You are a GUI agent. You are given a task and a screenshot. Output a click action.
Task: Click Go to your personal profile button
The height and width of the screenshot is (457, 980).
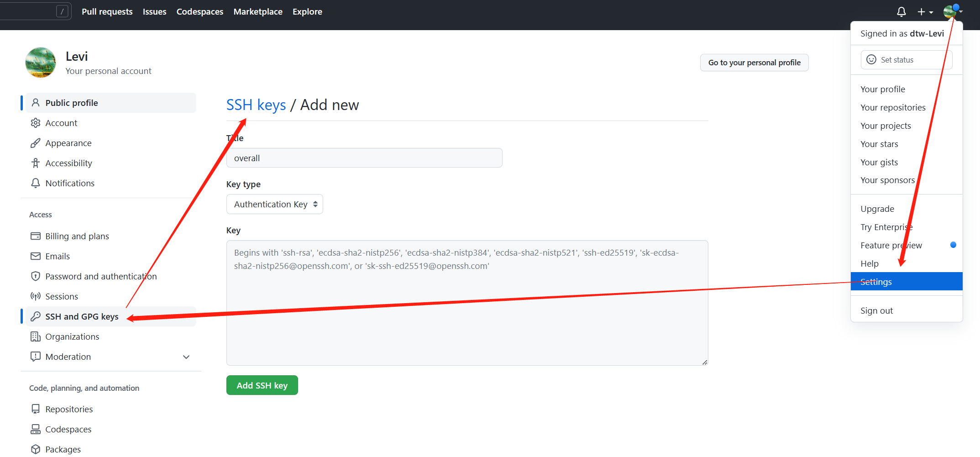754,63
